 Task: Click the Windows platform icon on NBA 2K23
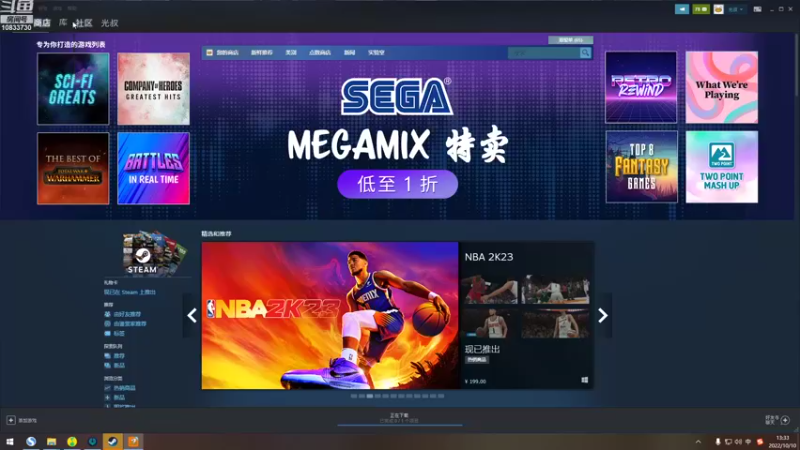pos(585,380)
